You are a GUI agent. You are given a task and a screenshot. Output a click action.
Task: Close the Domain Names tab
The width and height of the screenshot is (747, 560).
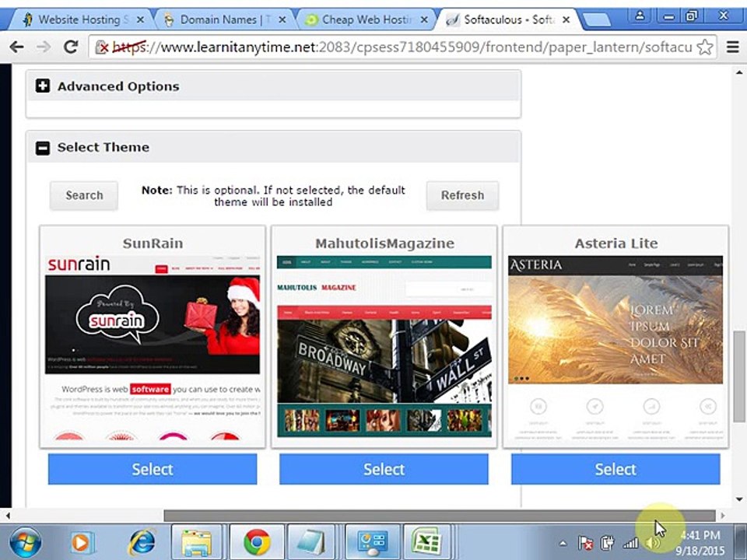pyautogui.click(x=282, y=19)
